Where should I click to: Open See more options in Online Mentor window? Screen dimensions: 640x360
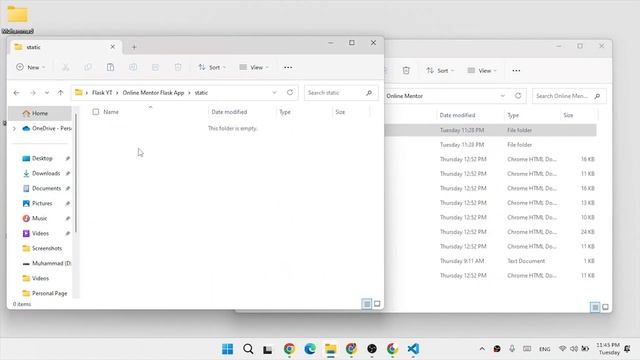point(516,71)
